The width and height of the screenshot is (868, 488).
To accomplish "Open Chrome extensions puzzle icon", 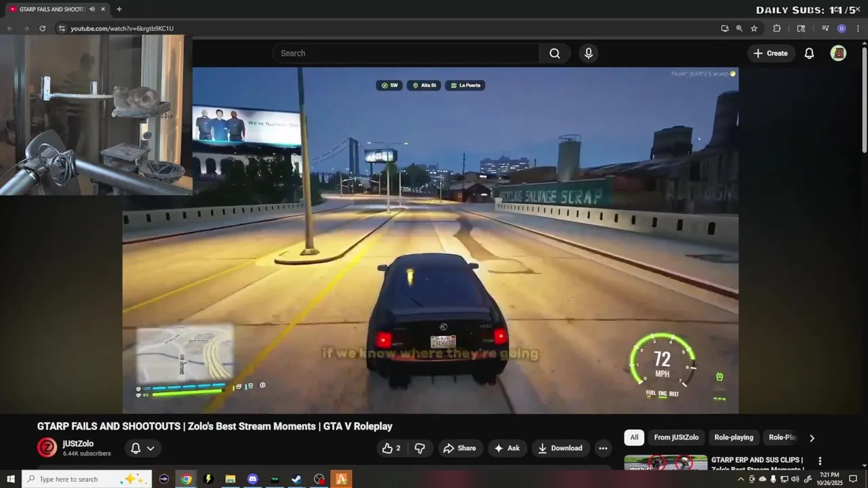I will 777,28.
